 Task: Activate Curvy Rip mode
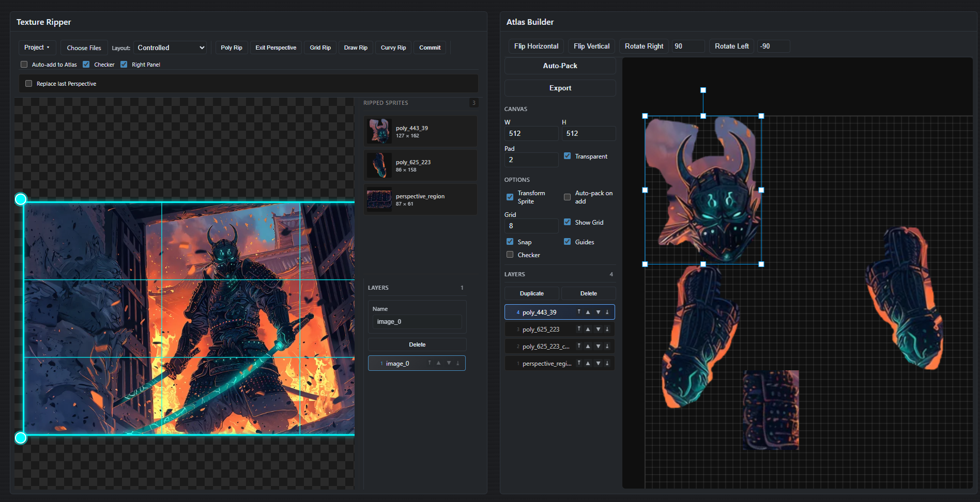pyautogui.click(x=393, y=48)
